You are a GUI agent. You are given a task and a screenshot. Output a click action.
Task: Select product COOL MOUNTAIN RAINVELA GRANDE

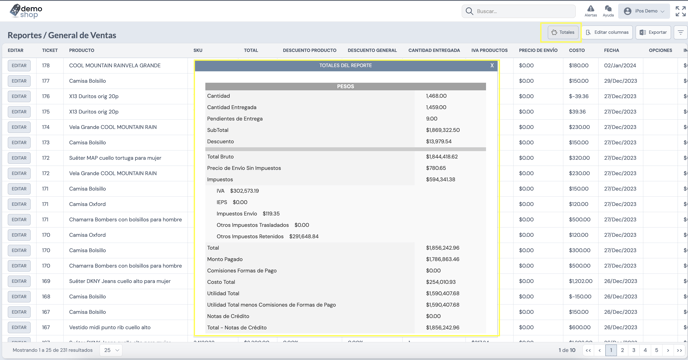tap(115, 65)
